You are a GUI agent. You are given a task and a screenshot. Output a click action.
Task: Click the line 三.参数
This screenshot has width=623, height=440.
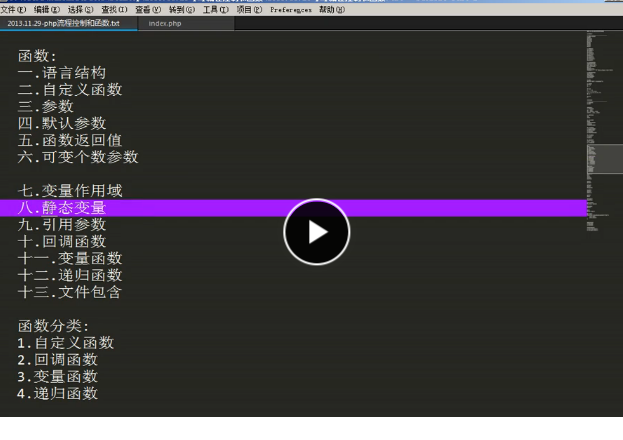(46, 107)
